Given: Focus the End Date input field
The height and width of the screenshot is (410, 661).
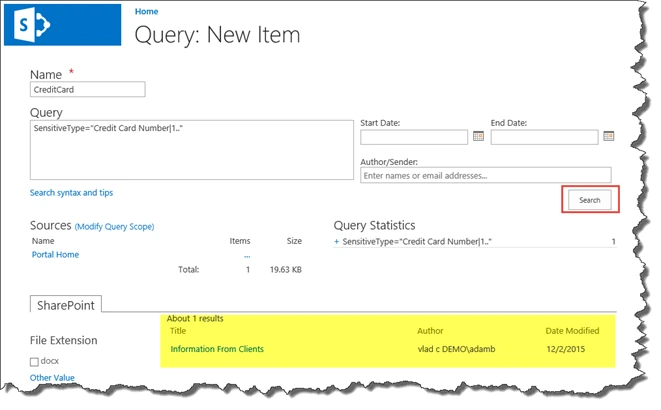Looking at the screenshot, I should coord(544,137).
